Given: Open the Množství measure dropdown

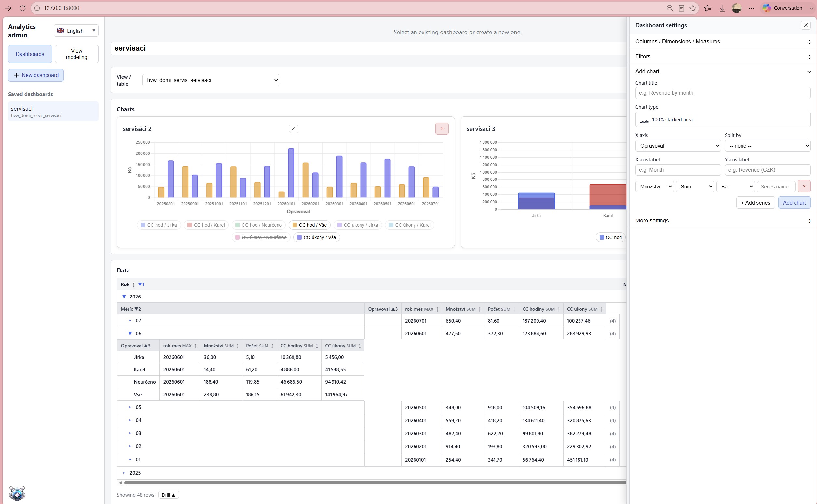Looking at the screenshot, I should pyautogui.click(x=654, y=186).
